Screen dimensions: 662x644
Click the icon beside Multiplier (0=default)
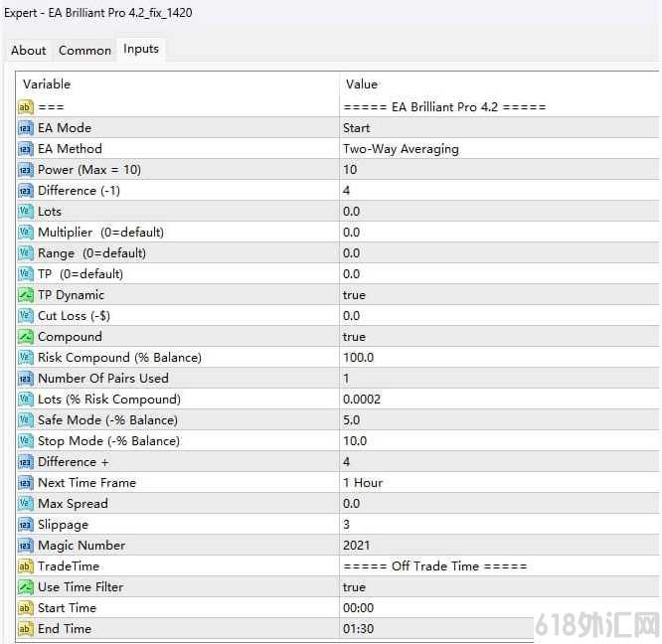point(25,233)
